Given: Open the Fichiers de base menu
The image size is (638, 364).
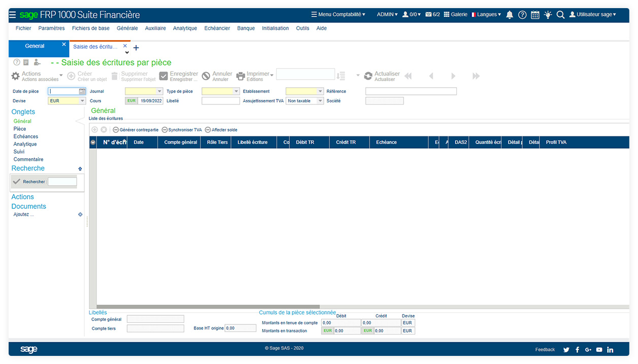Looking at the screenshot, I should [x=91, y=28].
